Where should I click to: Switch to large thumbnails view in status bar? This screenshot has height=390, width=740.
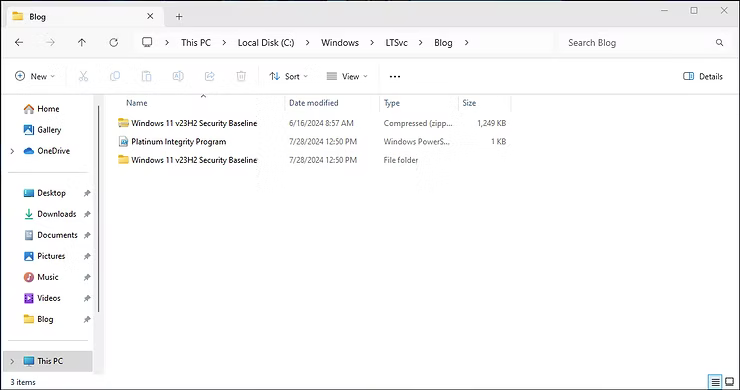(730, 382)
